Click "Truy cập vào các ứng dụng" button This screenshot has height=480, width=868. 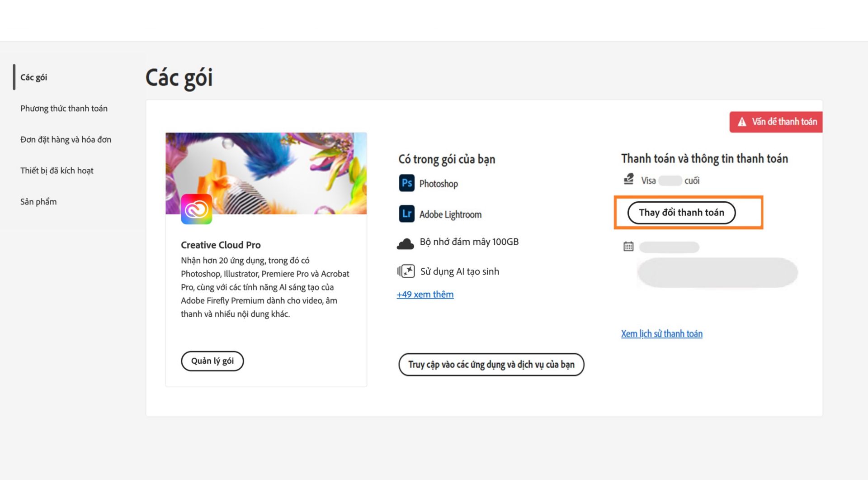tap(491, 365)
